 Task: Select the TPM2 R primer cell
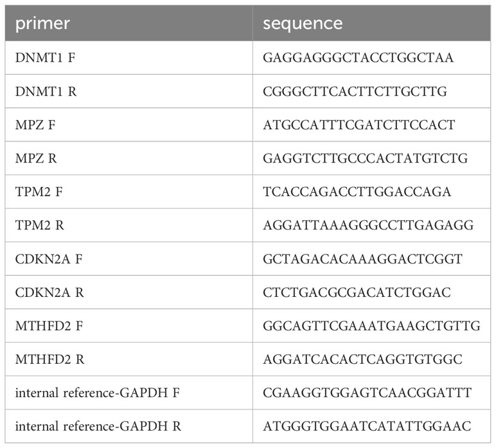click(x=128, y=225)
